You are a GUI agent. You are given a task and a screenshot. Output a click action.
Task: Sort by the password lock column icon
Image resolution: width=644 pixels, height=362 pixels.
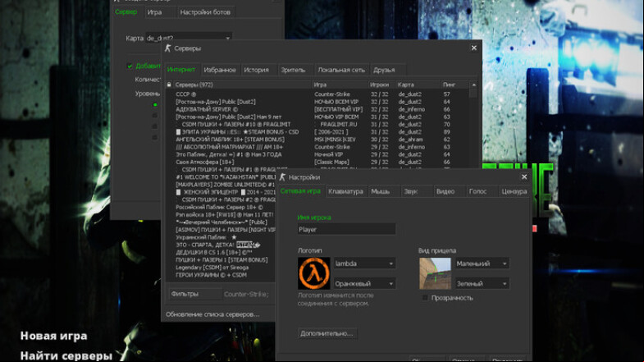[169, 85]
